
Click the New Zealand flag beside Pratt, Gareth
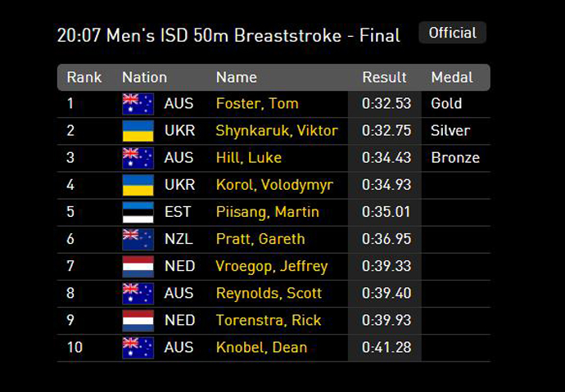tap(138, 239)
